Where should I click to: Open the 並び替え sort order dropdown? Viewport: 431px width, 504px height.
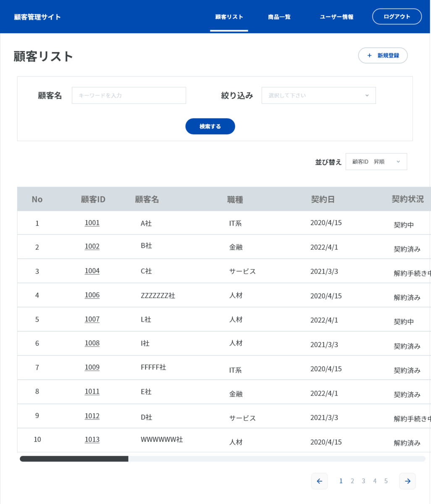(x=376, y=161)
